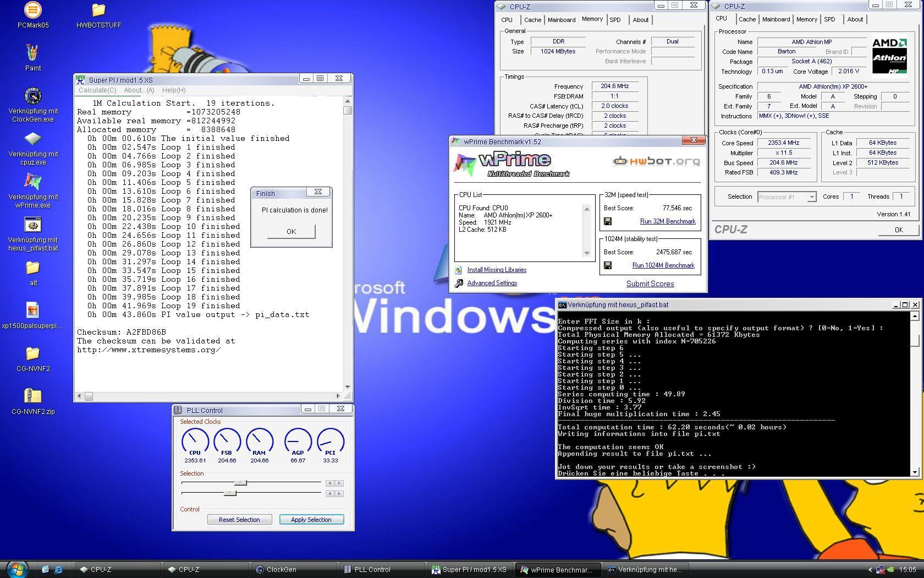Viewport: 924px width, 578px height.
Task: Click the AGP dial in PLL Control
Action: 298,441
